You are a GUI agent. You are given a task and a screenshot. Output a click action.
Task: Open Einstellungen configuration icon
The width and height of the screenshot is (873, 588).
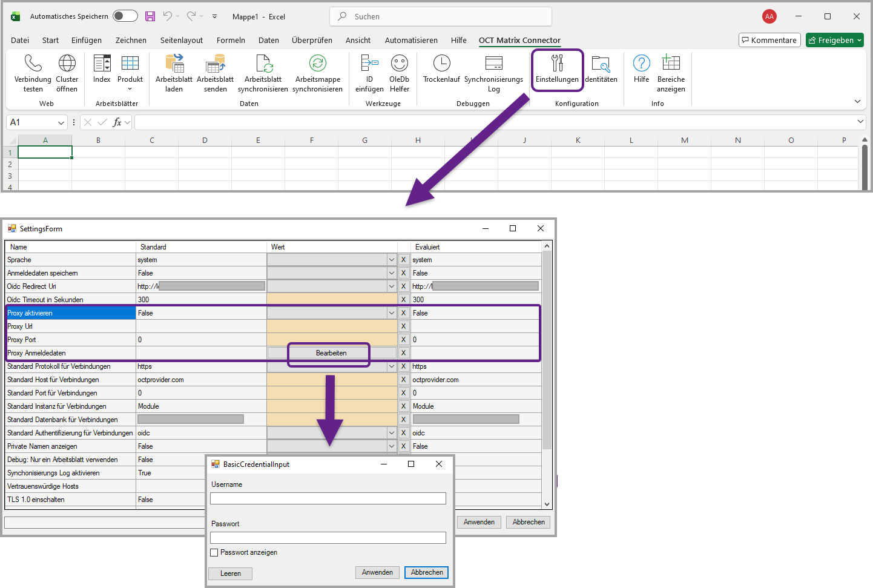click(x=557, y=64)
